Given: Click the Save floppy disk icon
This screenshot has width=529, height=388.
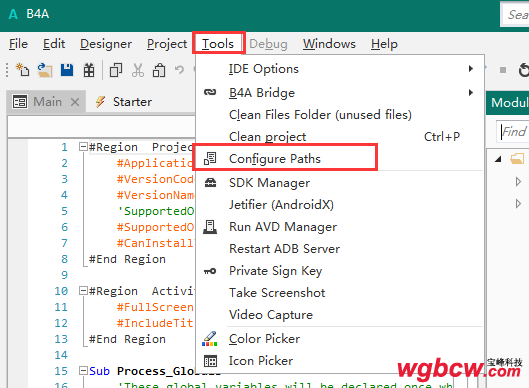Looking at the screenshot, I should [x=67, y=70].
